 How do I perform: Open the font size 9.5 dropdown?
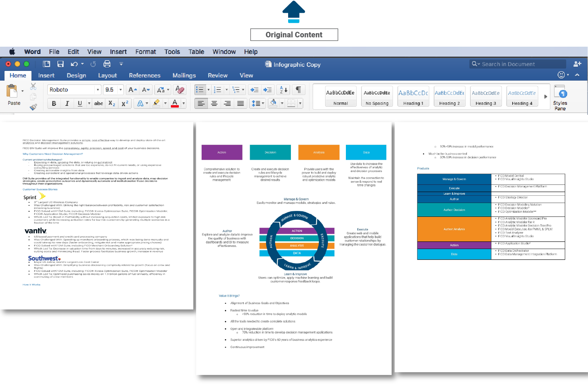tap(121, 90)
